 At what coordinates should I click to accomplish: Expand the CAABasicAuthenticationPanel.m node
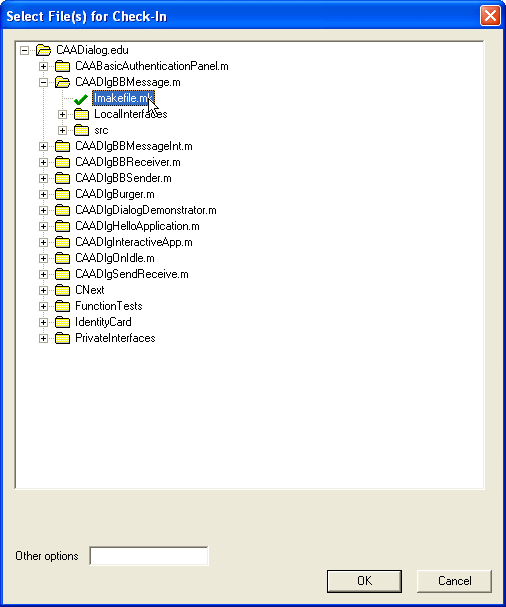point(43,66)
